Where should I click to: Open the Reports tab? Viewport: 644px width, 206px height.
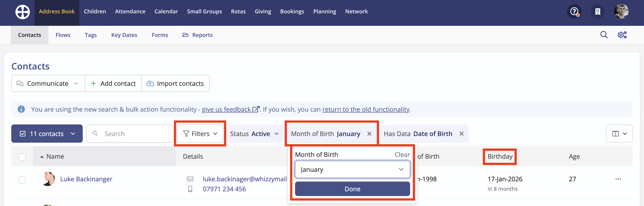(197, 35)
